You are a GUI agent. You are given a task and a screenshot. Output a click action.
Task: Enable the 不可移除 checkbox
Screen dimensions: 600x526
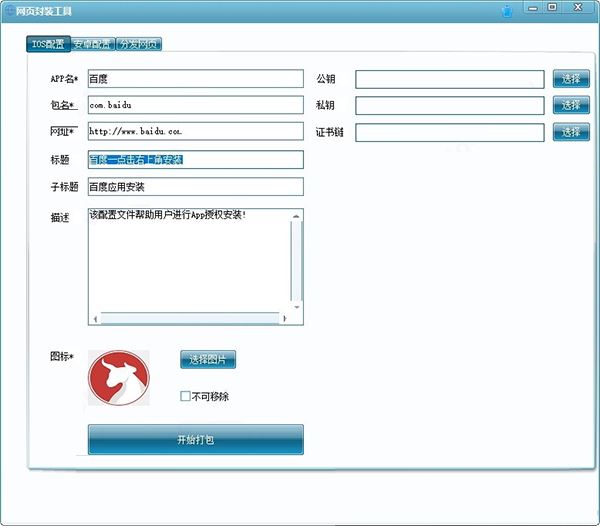(x=185, y=396)
